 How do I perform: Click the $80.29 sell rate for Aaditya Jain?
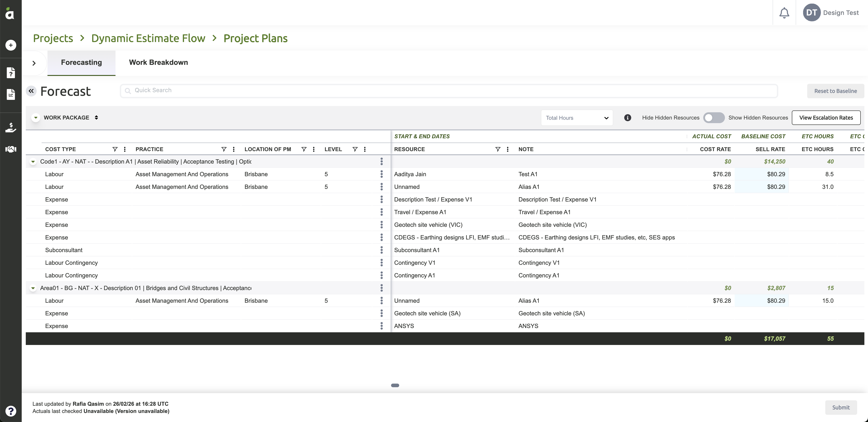point(762,174)
